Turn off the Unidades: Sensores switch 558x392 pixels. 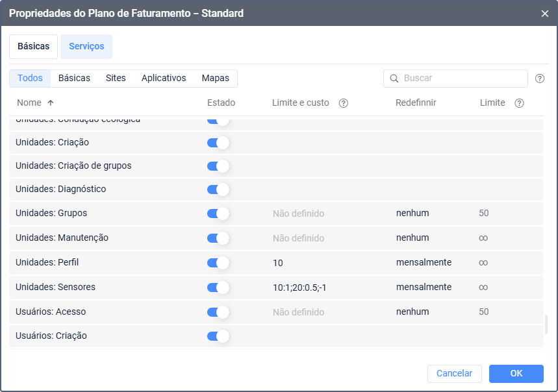218,288
